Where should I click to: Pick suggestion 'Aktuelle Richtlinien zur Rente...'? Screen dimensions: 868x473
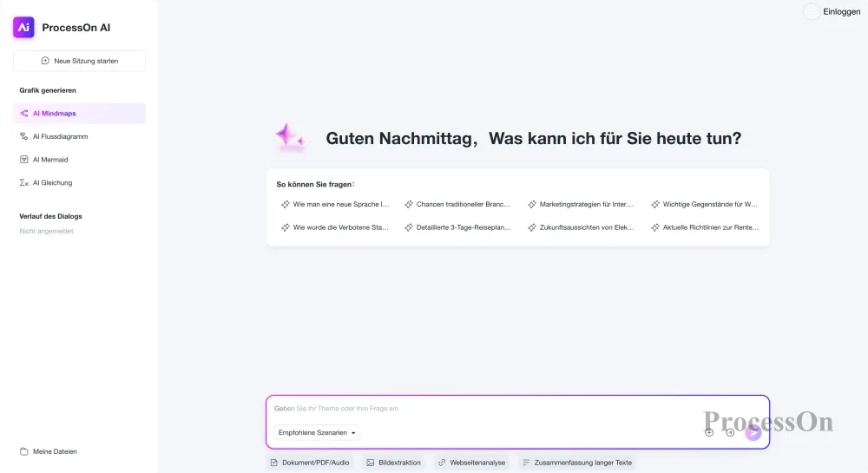click(x=704, y=227)
